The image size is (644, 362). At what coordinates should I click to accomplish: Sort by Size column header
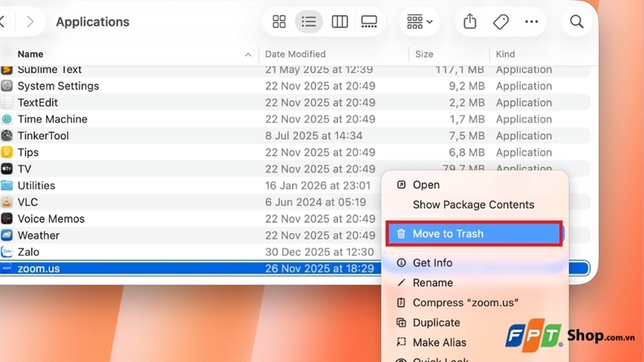tap(424, 54)
